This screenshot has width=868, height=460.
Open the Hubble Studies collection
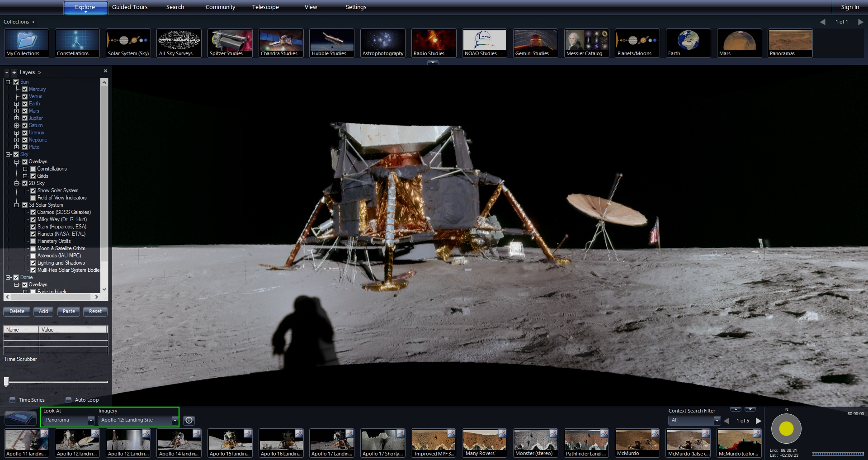point(332,43)
